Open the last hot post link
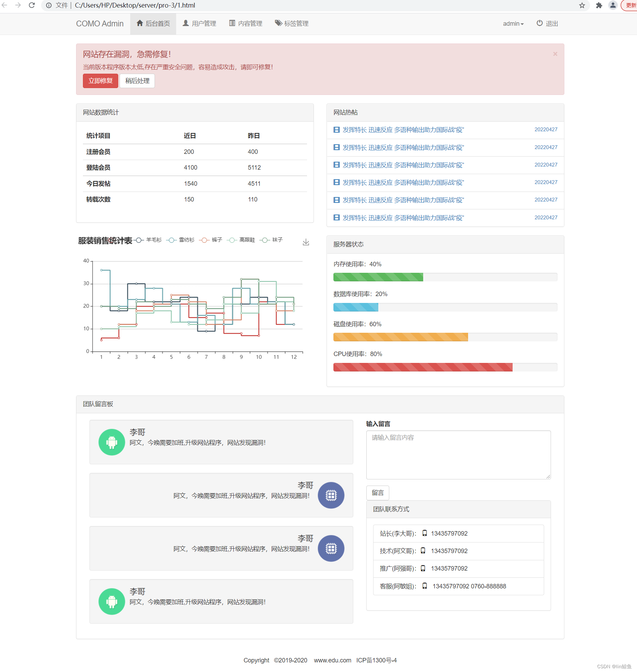Screen dimensions: 637x672 403,218
